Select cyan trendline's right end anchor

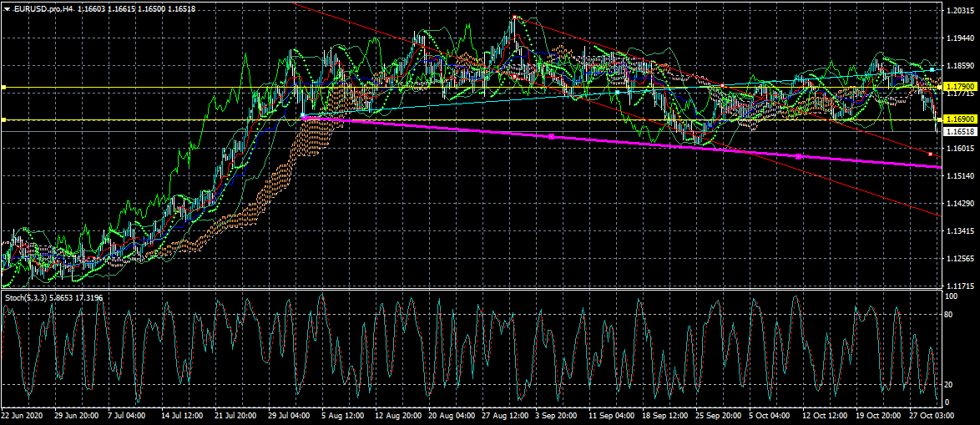[932, 68]
